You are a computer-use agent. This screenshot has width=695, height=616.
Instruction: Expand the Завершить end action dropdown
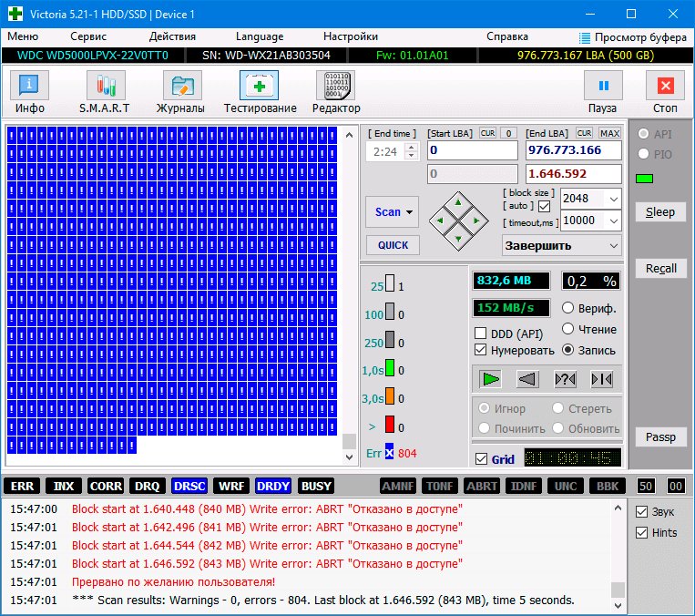613,245
